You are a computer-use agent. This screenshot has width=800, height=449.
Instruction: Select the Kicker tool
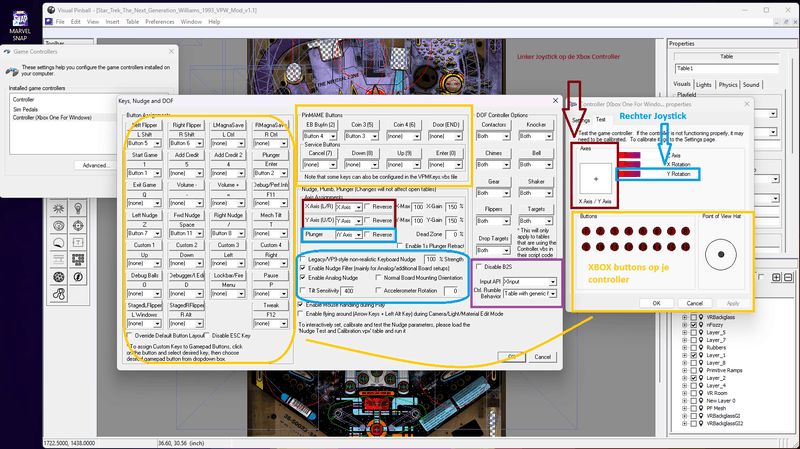coord(59,226)
